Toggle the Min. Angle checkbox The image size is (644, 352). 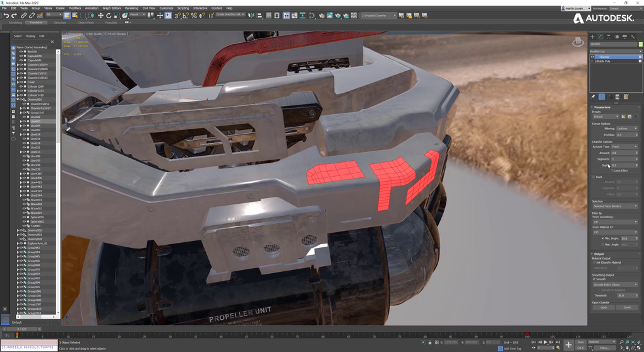(x=603, y=238)
